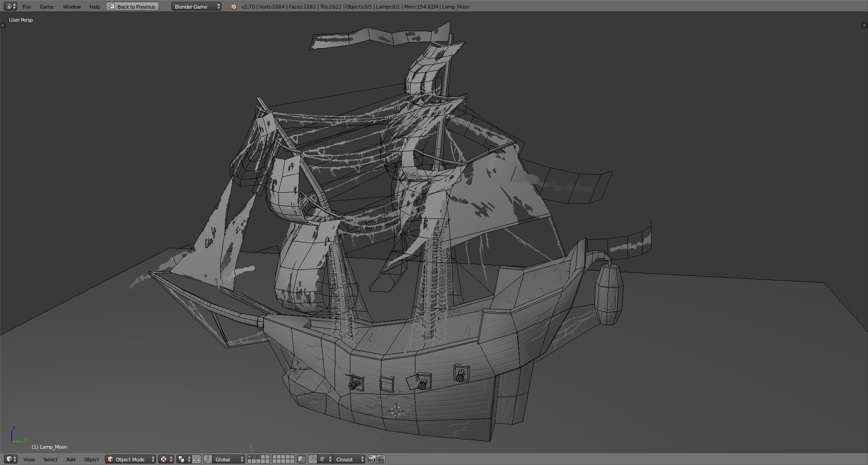868x465 pixels.
Task: Open the Game menu
Action: pos(47,6)
